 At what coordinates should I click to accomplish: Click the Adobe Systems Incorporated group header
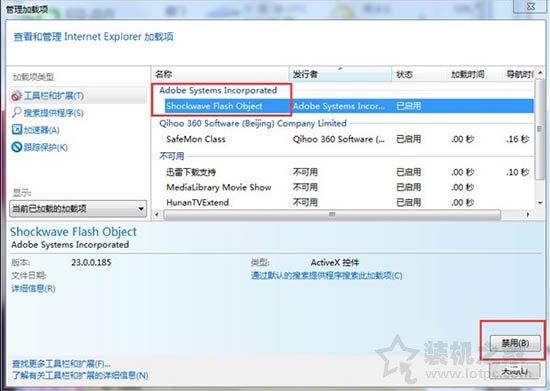pyautogui.click(x=218, y=90)
